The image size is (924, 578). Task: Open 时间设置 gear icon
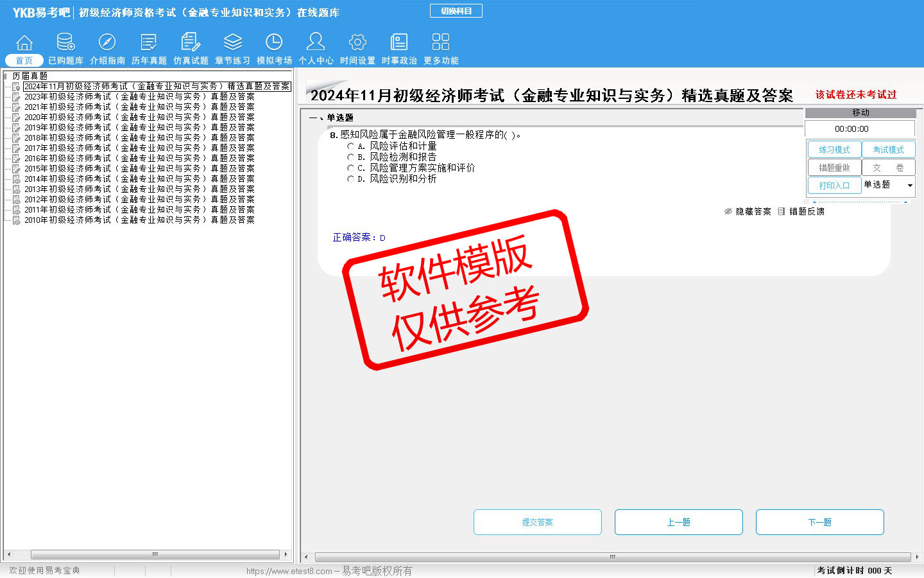click(x=357, y=43)
